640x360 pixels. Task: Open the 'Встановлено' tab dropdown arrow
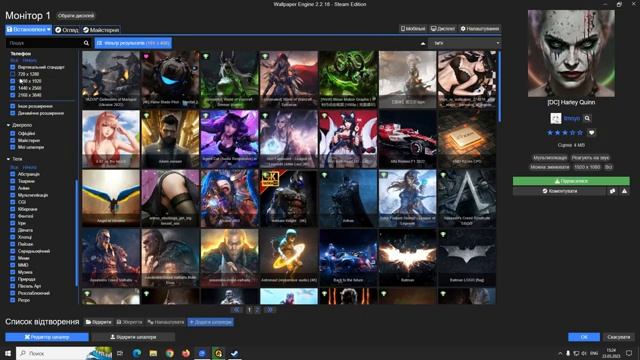pos(49,29)
